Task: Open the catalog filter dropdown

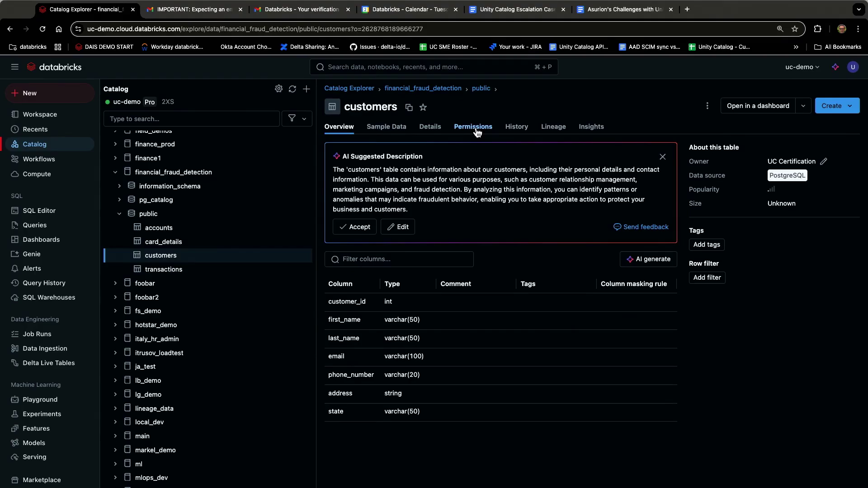Action: (297, 118)
